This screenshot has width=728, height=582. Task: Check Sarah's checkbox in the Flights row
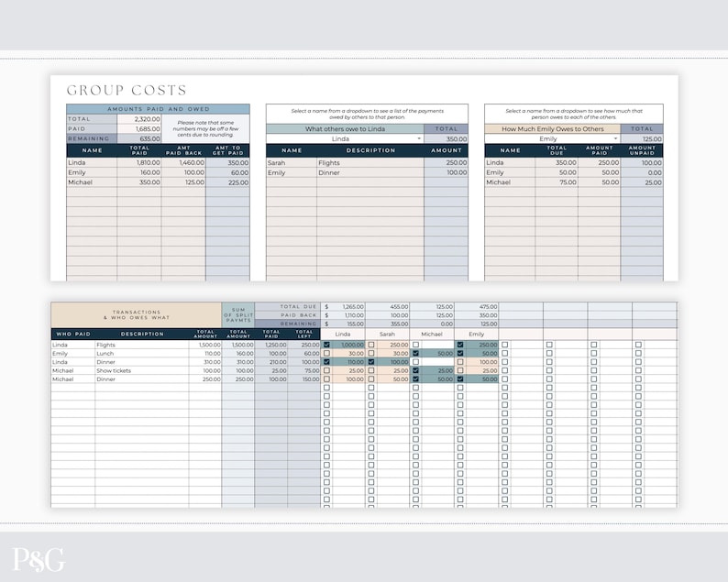tap(371, 345)
